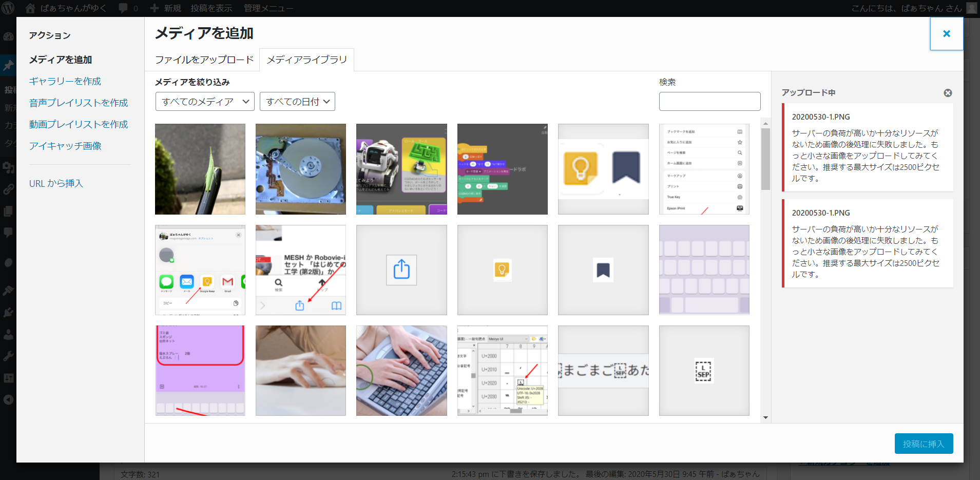
Task: Open the user greeting account menu
Action: (x=914, y=8)
